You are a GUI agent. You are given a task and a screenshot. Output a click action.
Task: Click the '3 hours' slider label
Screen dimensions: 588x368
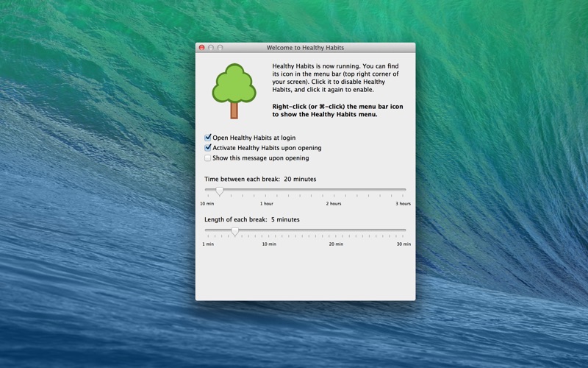click(x=403, y=204)
